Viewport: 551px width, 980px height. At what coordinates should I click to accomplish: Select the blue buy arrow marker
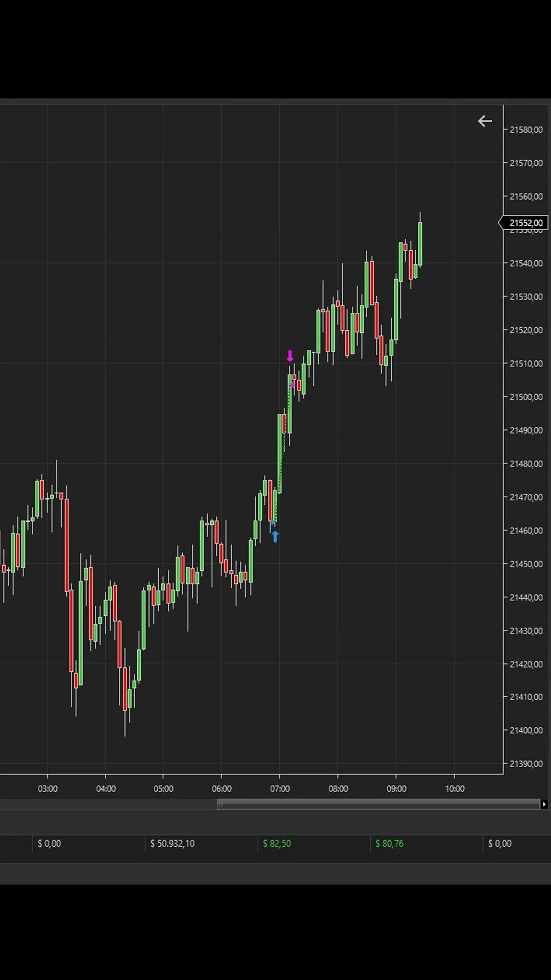[275, 536]
